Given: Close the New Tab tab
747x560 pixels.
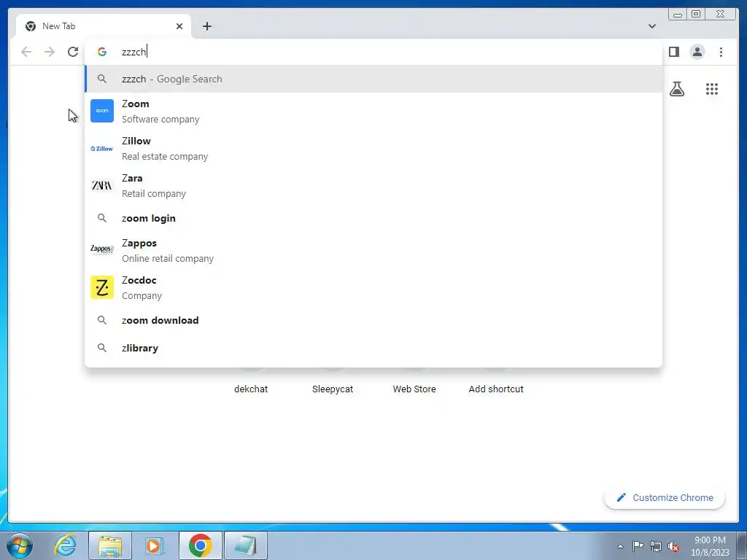Looking at the screenshot, I should [179, 26].
